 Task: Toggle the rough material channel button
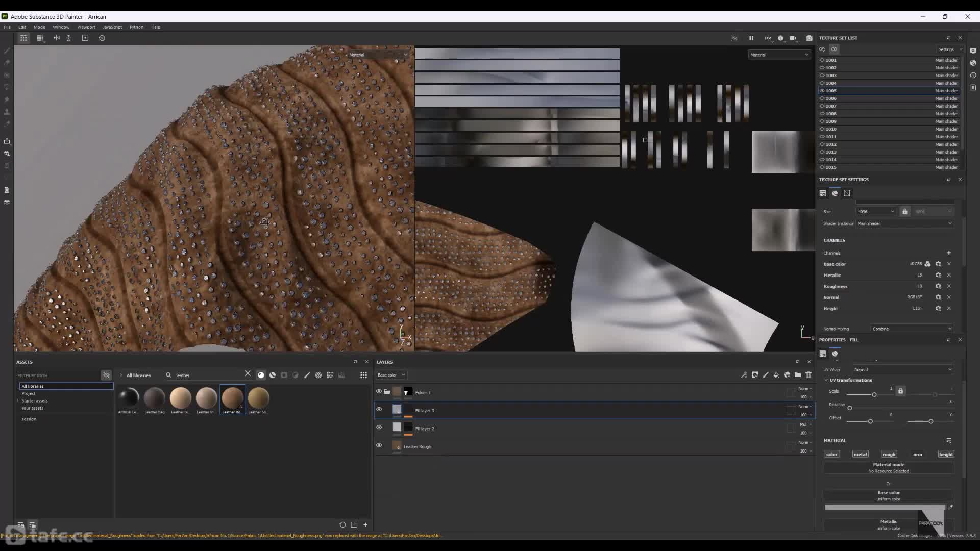point(889,454)
